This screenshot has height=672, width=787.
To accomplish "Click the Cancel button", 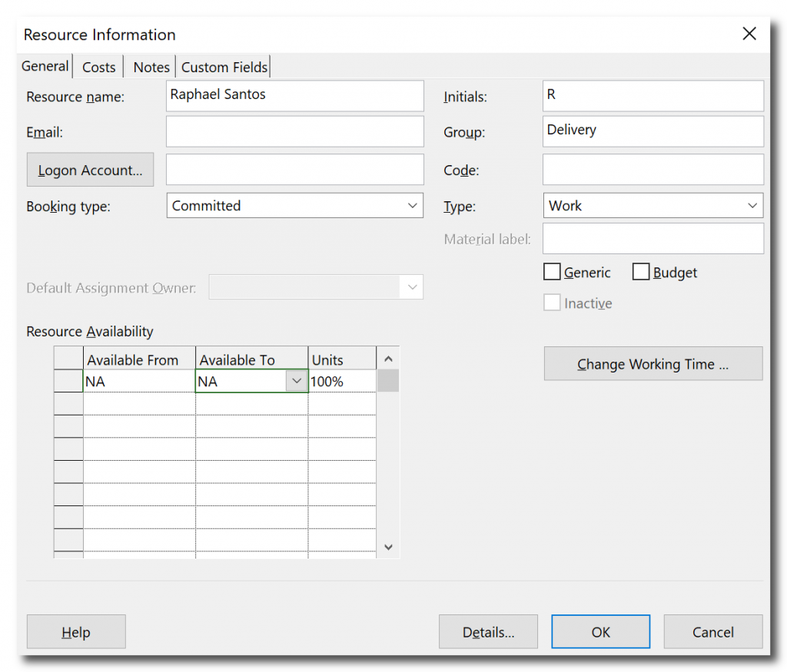I will click(x=713, y=632).
